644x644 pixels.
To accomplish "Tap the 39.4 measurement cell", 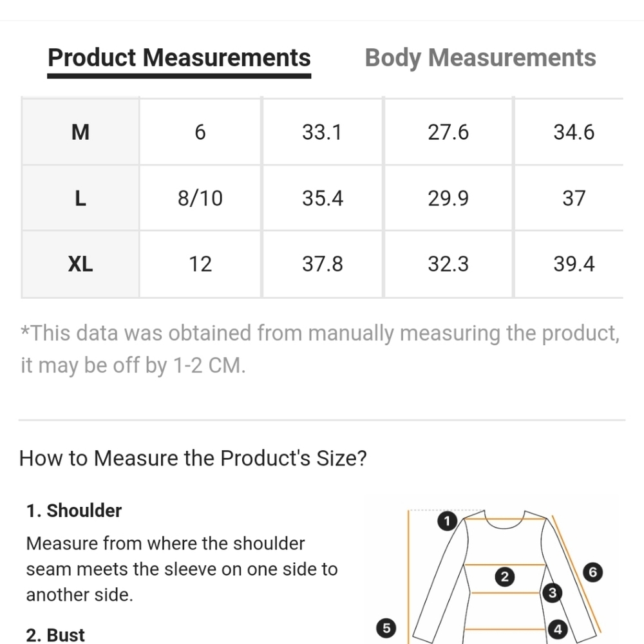I will click(x=574, y=264).
